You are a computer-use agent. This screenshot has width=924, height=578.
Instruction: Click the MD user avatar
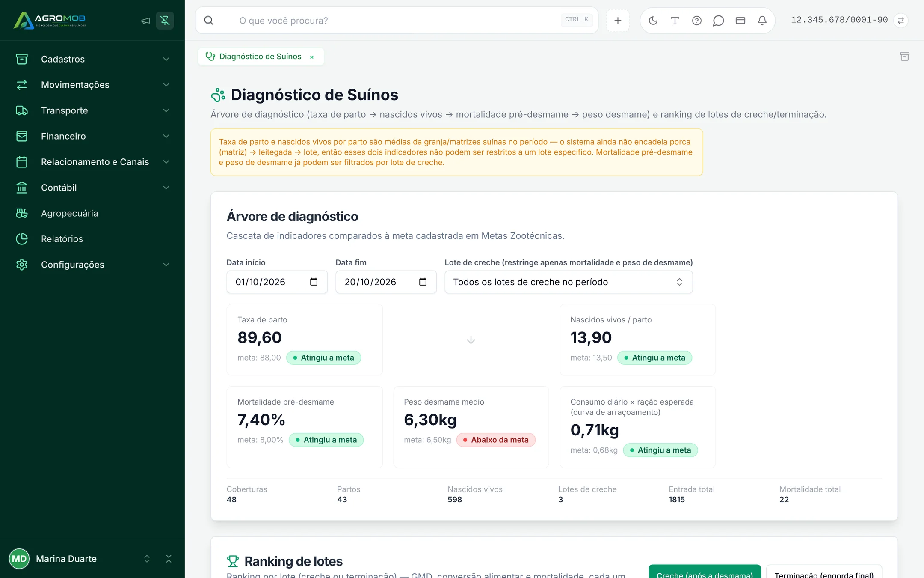(19, 559)
